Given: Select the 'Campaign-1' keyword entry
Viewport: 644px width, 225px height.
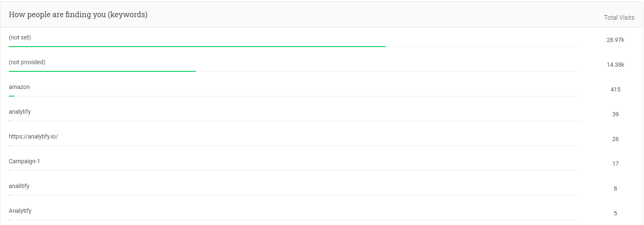Looking at the screenshot, I should (24, 161).
